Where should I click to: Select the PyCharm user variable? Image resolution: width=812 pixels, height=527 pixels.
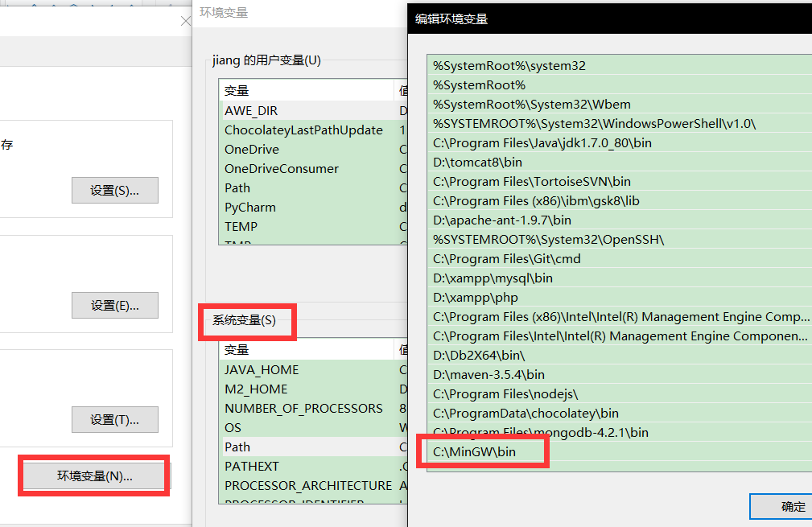point(313,207)
